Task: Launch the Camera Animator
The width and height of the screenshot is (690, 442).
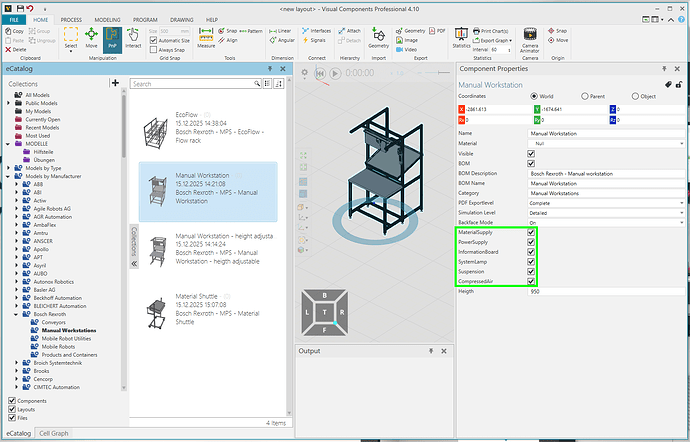Action: tap(530, 38)
